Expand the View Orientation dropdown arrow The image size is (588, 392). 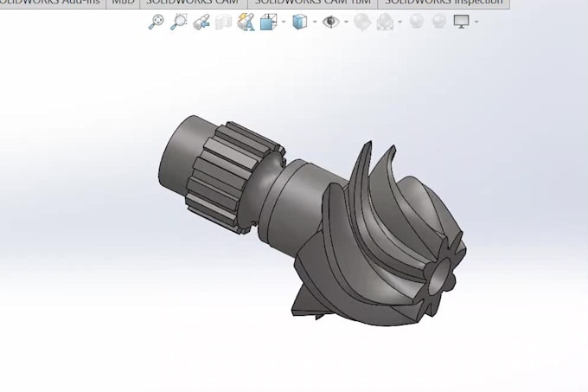[x=284, y=22]
